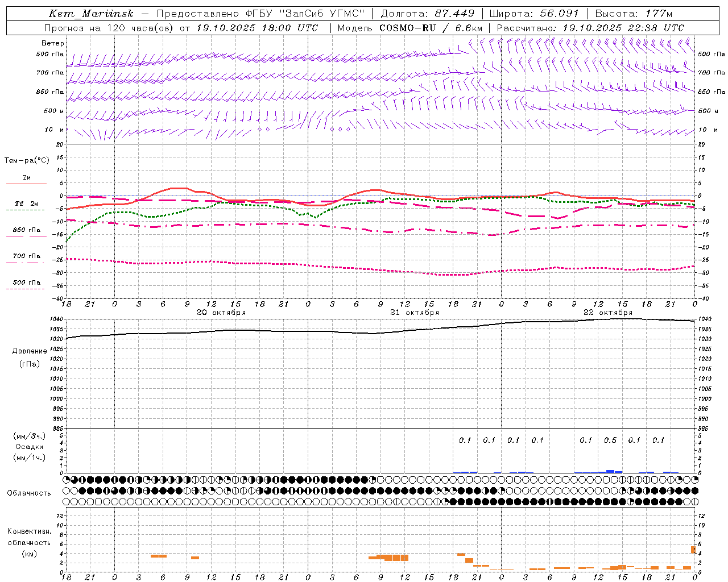Select the latitude value Широта: 56.091

[x=533, y=14]
